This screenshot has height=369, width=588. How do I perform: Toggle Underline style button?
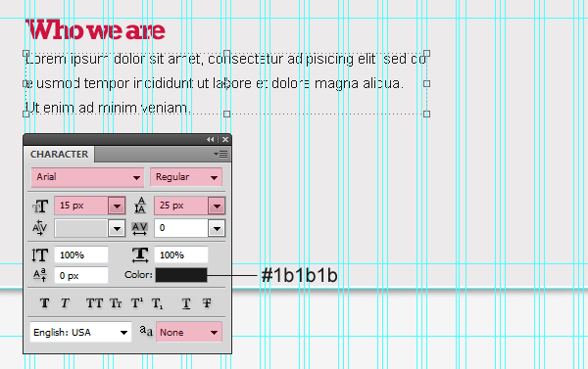(186, 302)
